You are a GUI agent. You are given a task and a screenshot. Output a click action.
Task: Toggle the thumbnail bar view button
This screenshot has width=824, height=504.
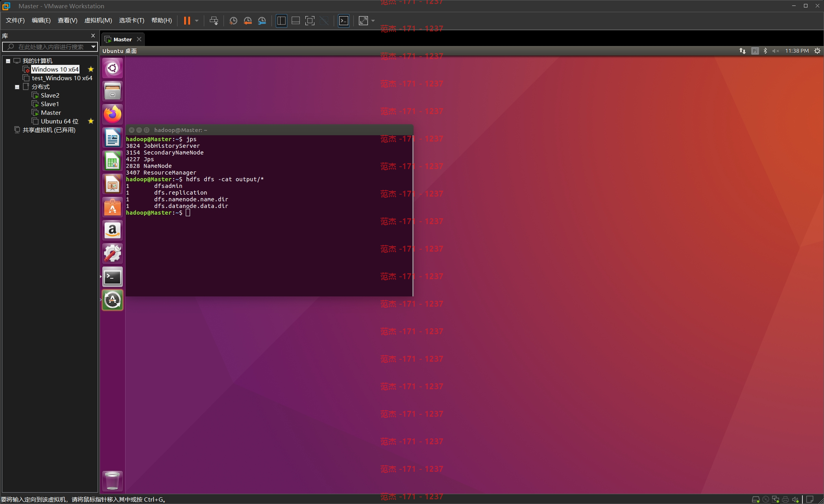pos(296,20)
